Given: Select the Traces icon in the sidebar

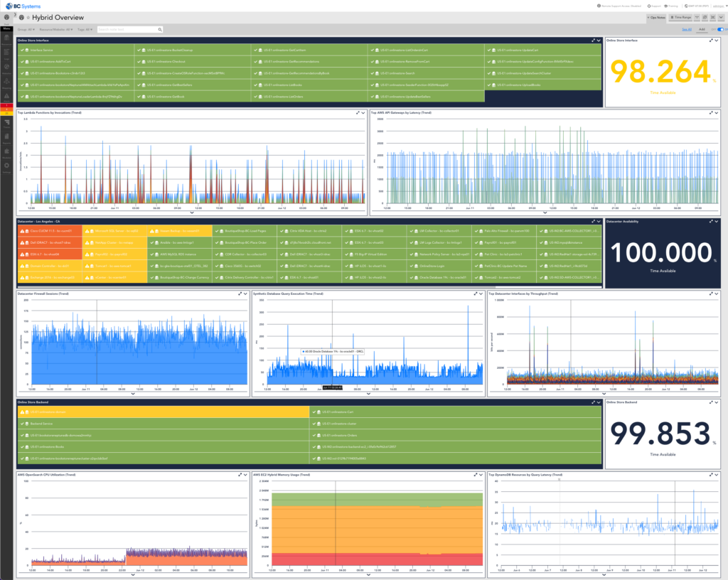Looking at the screenshot, I should tap(6, 122).
